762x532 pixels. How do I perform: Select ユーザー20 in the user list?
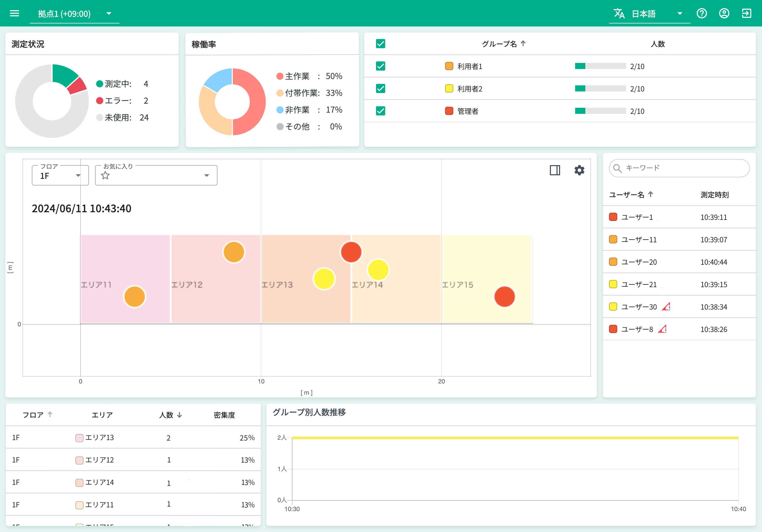[639, 262]
